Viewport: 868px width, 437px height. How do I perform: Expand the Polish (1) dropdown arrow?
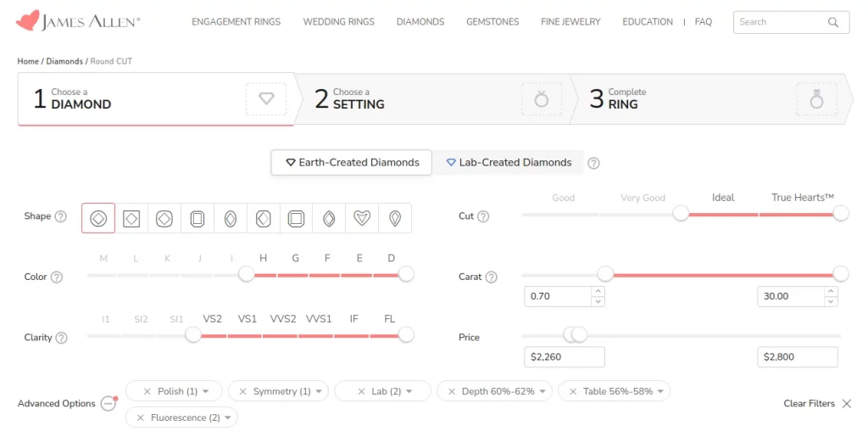[206, 391]
